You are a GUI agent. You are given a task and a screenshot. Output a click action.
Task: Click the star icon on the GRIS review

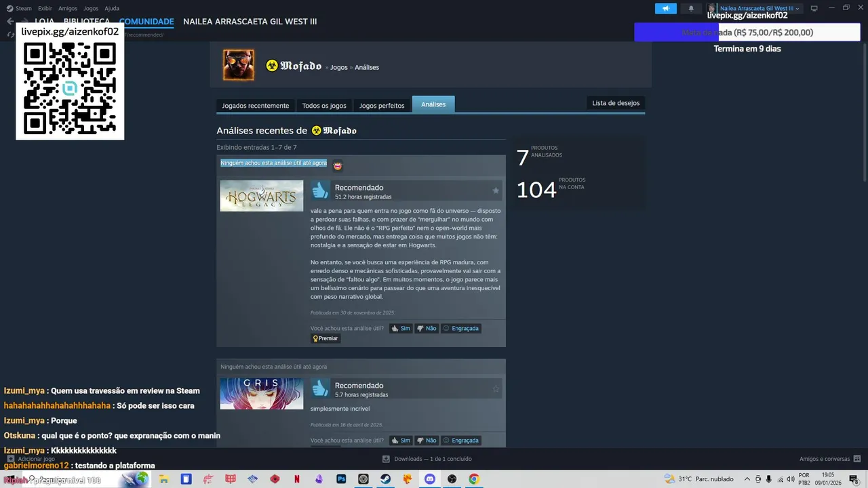[496, 388]
